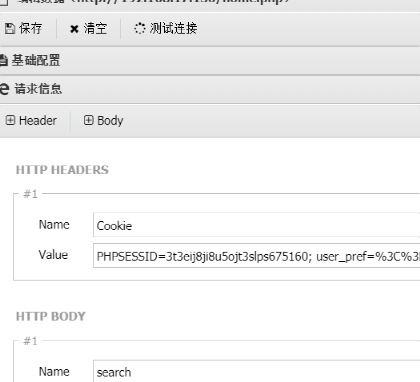This screenshot has height=382, width=420.
Task: Click the header Value field with PHPSESSID
Action: [256, 256]
